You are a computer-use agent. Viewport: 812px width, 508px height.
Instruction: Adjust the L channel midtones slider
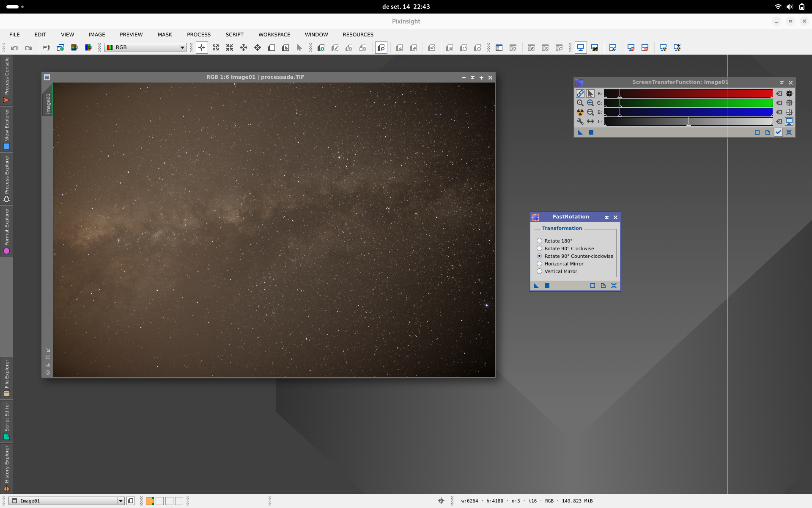[689, 122]
